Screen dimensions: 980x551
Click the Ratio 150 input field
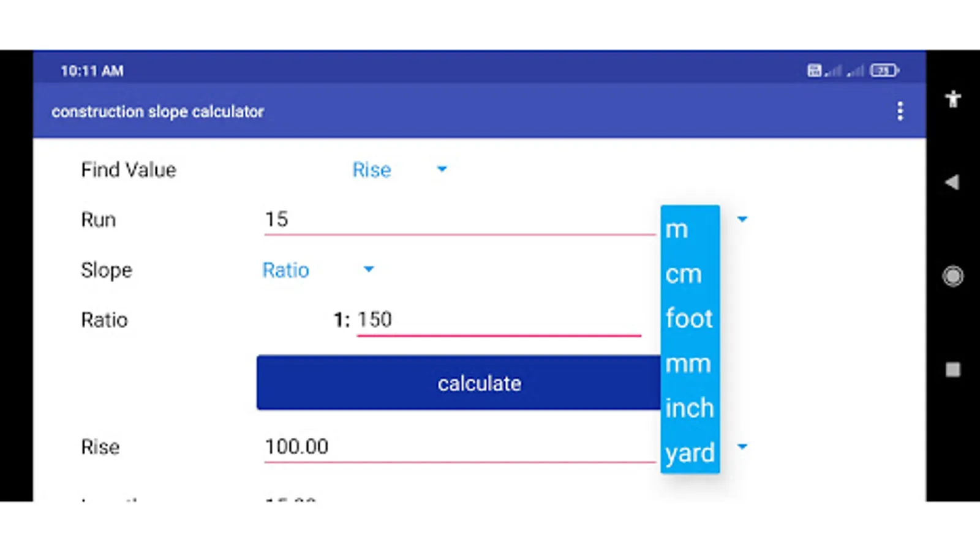point(497,320)
